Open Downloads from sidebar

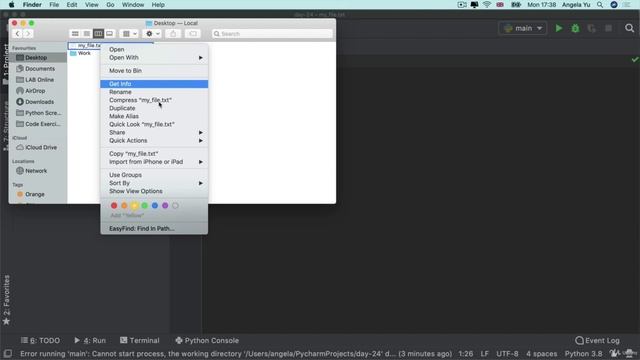point(38,102)
